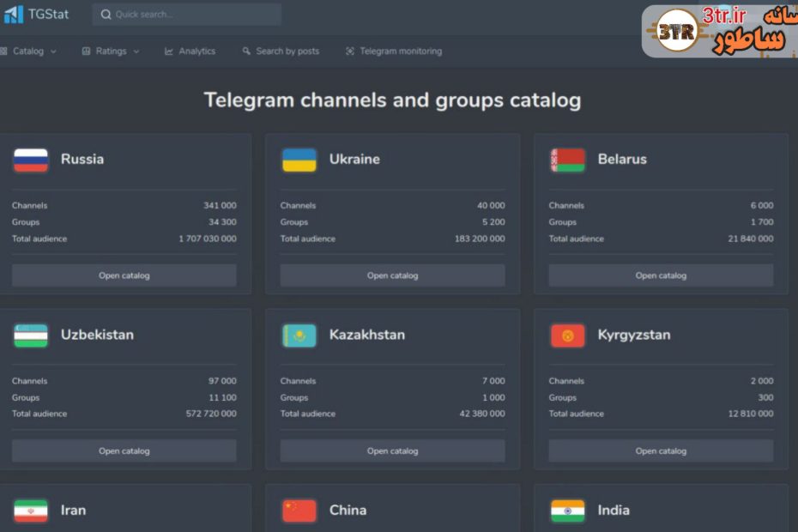798x532 pixels.
Task: Click the China flag icon
Action: (x=299, y=511)
